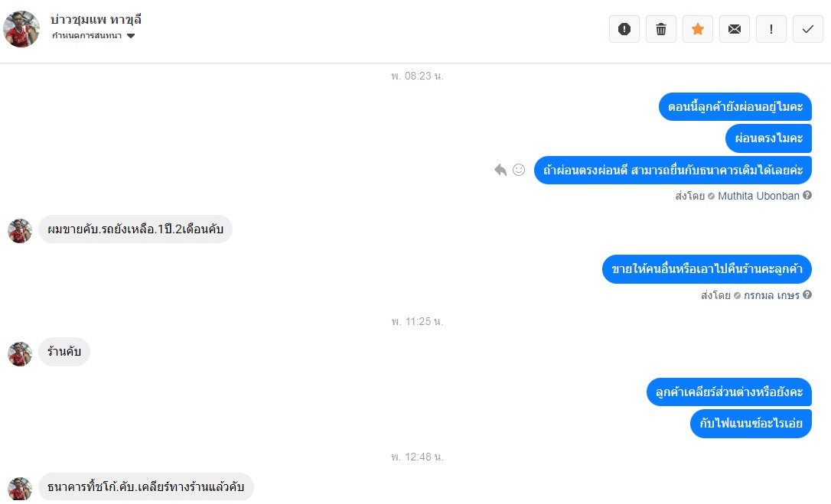Click the message about 1ปี.2เดือน remaining
The width and height of the screenshot is (831, 504).
click(135, 229)
